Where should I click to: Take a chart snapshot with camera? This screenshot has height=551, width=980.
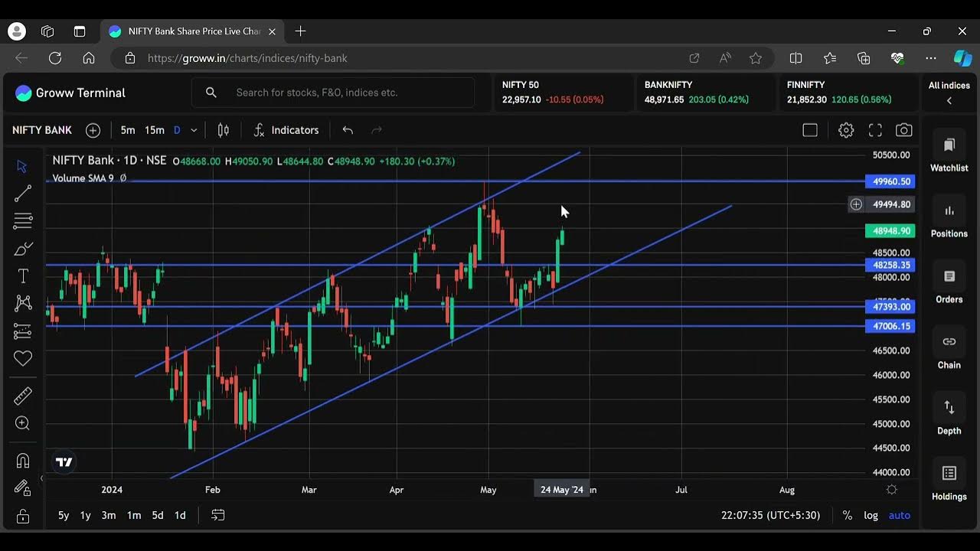(x=904, y=130)
